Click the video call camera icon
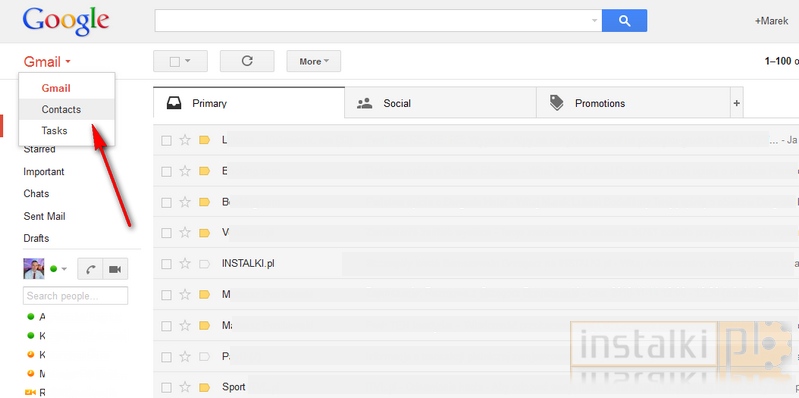 tap(115, 269)
